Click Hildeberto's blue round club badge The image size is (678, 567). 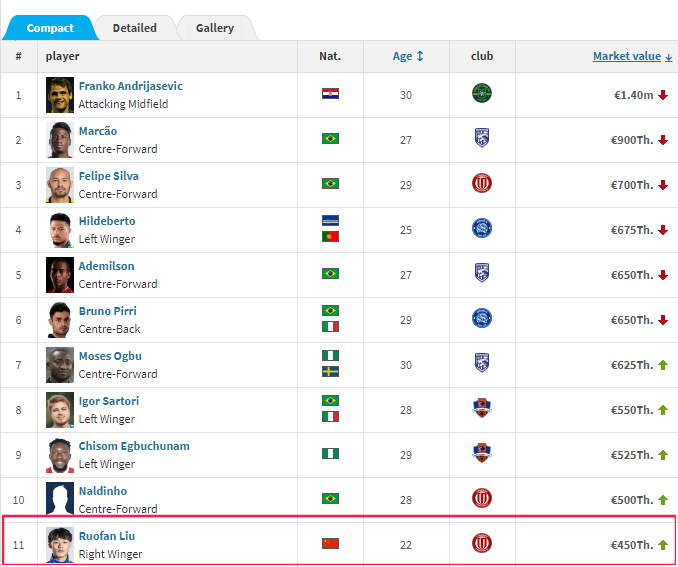pyautogui.click(x=482, y=228)
